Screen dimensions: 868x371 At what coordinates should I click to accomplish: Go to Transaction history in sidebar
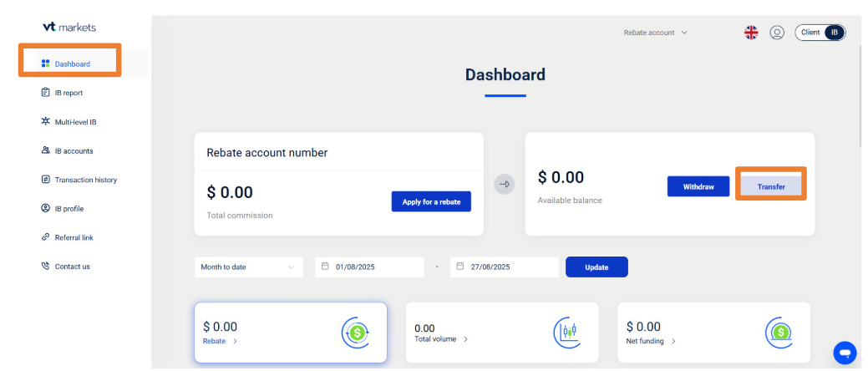[85, 180]
